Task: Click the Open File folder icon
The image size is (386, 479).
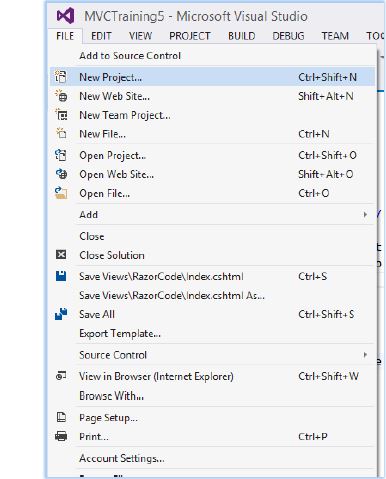Action: pyautogui.click(x=61, y=193)
